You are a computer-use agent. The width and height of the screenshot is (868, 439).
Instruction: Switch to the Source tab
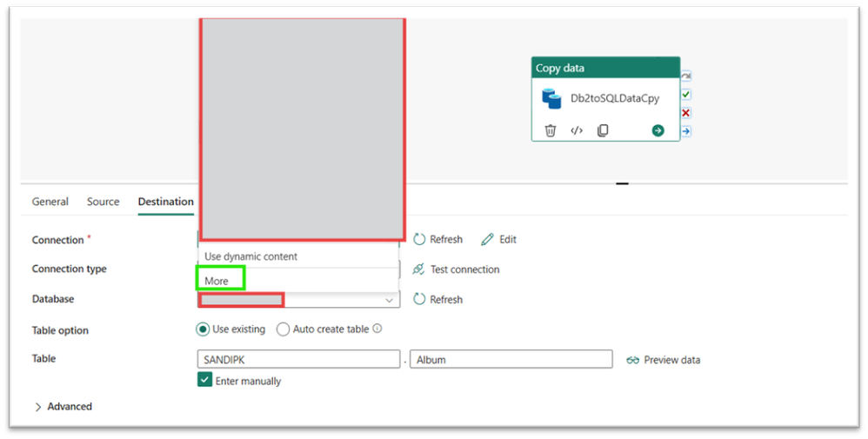point(103,202)
